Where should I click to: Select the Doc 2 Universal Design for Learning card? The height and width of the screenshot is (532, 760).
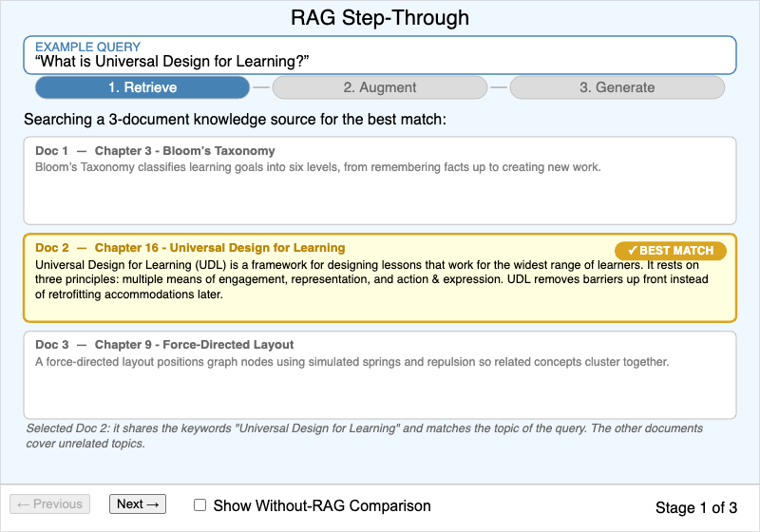pyautogui.click(x=380, y=277)
